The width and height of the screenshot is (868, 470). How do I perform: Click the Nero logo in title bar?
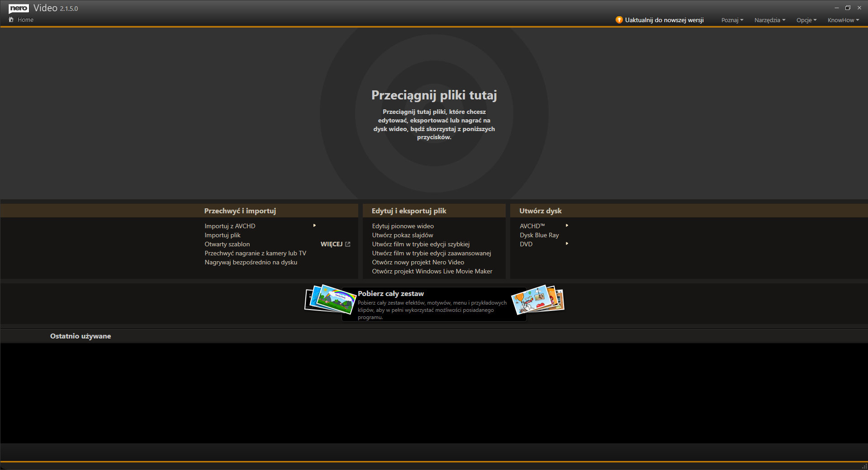(x=19, y=8)
